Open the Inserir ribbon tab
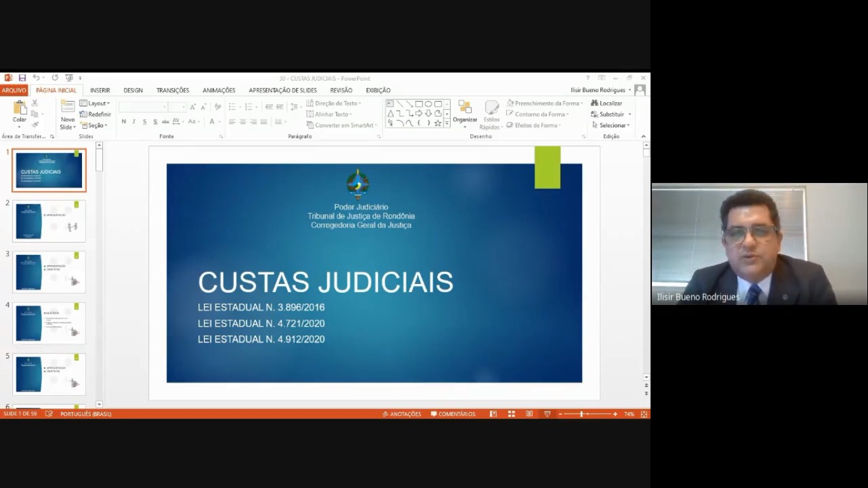Viewport: 868px width, 488px height. click(100, 90)
